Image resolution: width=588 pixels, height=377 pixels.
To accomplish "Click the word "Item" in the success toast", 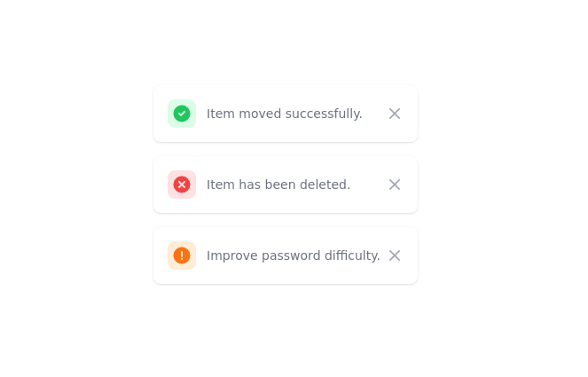I will 219,114.
